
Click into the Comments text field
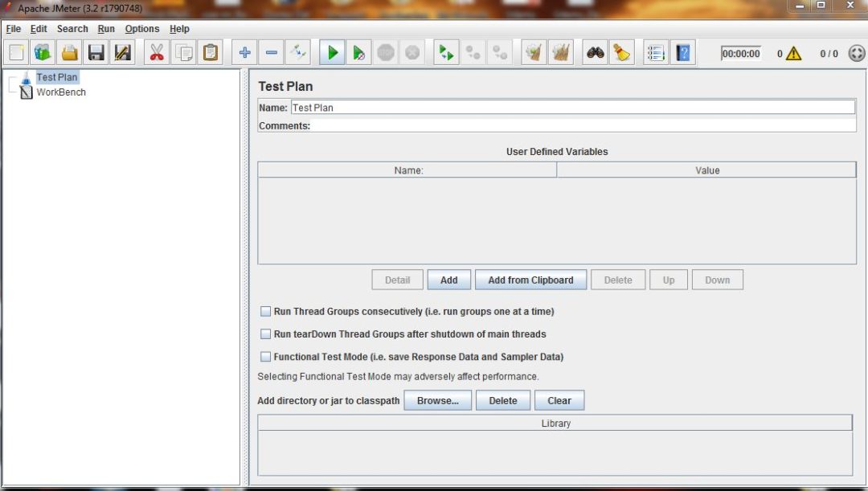583,126
